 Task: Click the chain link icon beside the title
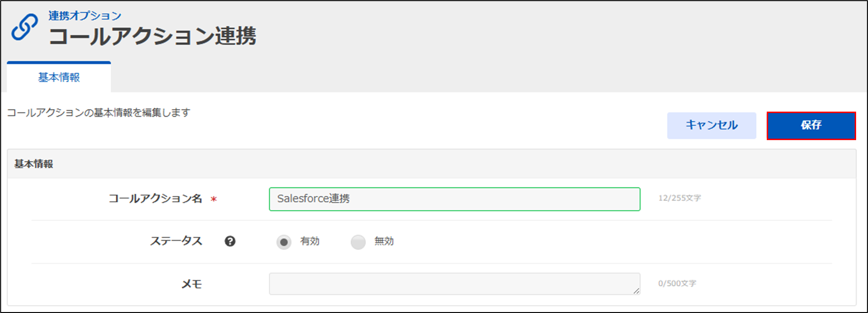(25, 27)
